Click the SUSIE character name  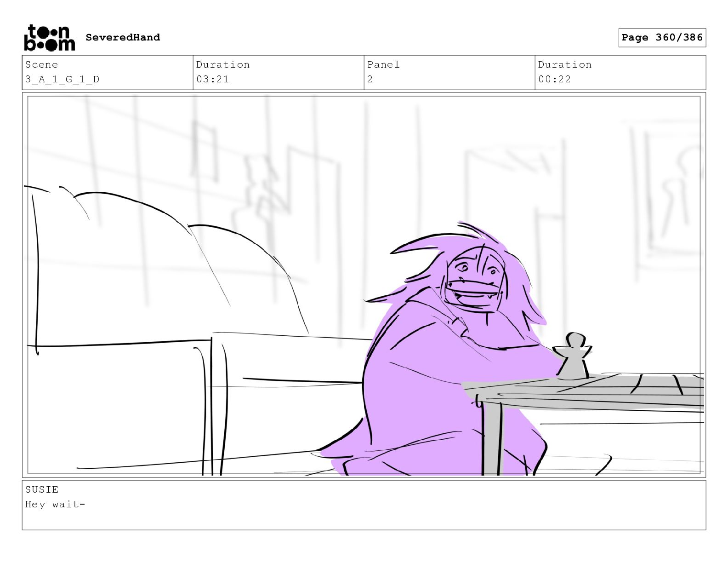click(x=41, y=489)
